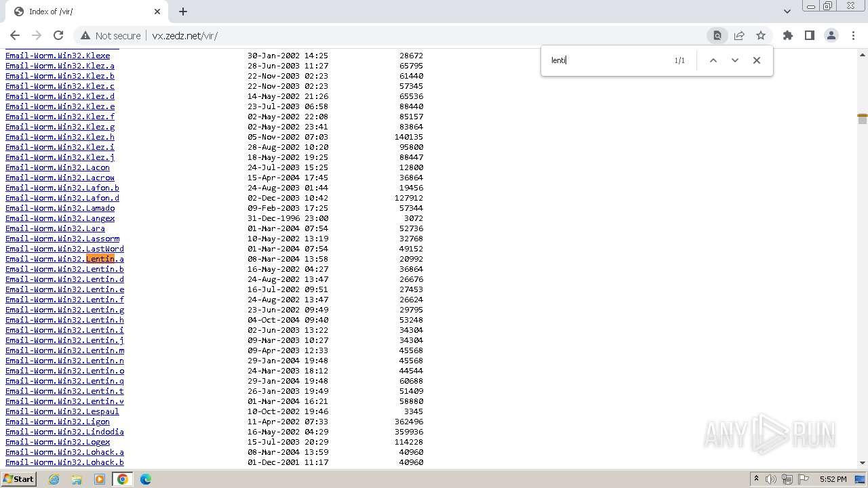Launch Internet Explorer from taskbar
This screenshot has width=868, height=488.
pos(54,479)
